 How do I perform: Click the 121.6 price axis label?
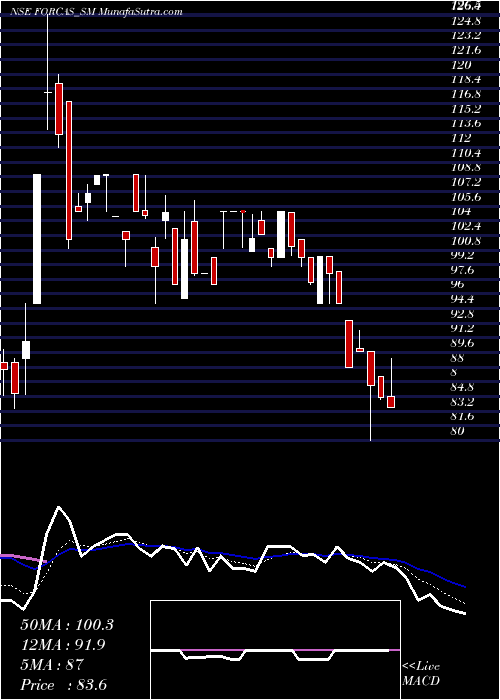point(467,50)
